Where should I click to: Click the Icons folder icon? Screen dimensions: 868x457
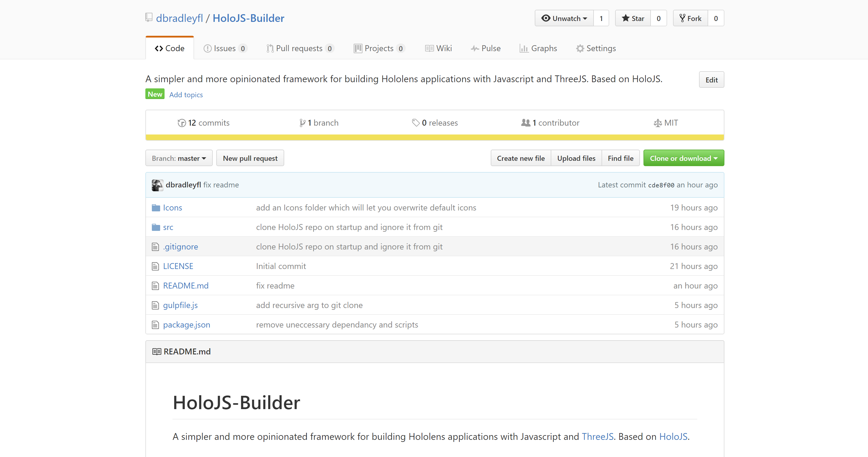(156, 208)
